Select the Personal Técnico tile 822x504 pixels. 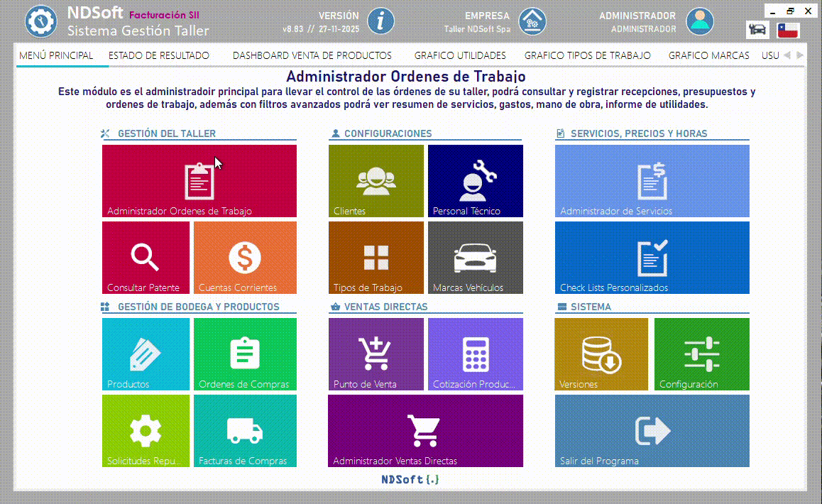[x=475, y=181]
